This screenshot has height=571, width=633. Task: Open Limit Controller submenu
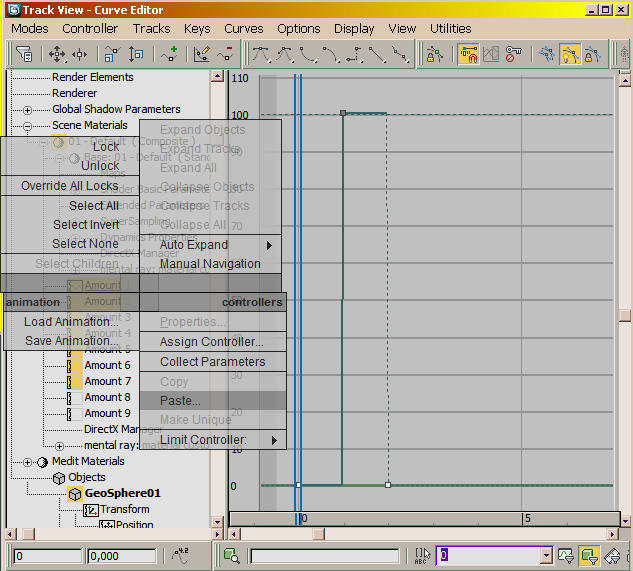[213, 439]
